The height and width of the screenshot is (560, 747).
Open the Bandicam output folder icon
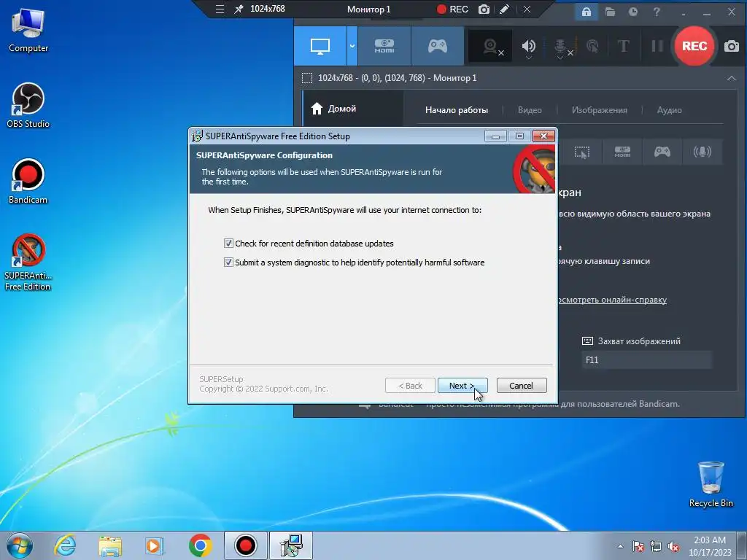610,12
